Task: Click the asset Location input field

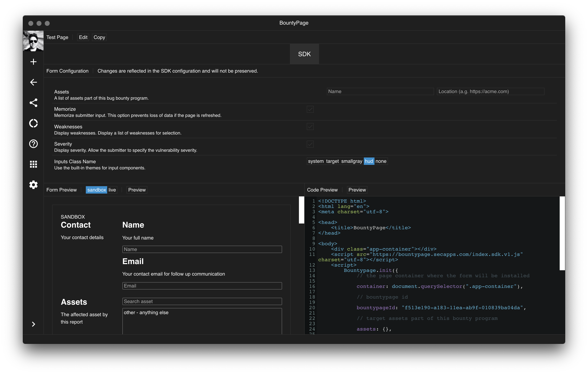Action: pos(490,91)
